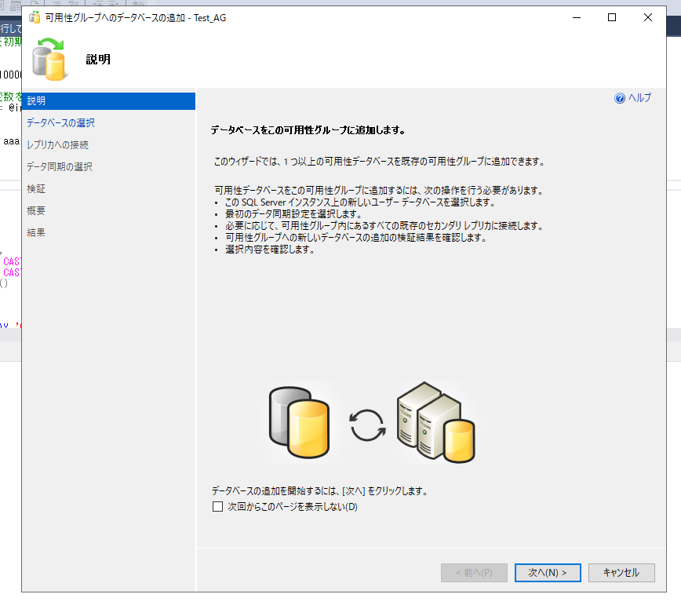Enable 次回からこのページを表示しない checkbox
This screenshot has width=681, height=616.
[x=217, y=506]
